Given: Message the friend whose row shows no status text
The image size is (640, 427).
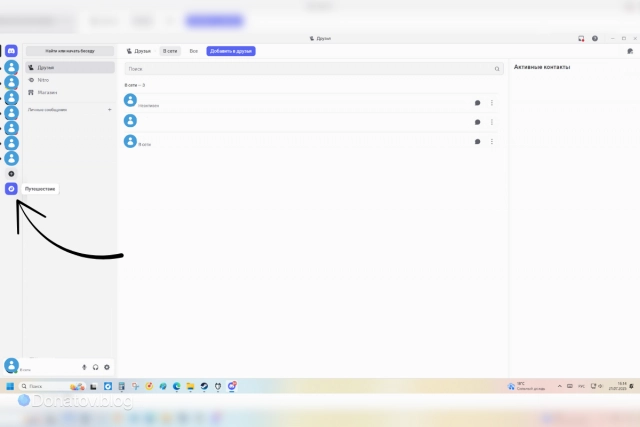Looking at the screenshot, I should coord(477,122).
